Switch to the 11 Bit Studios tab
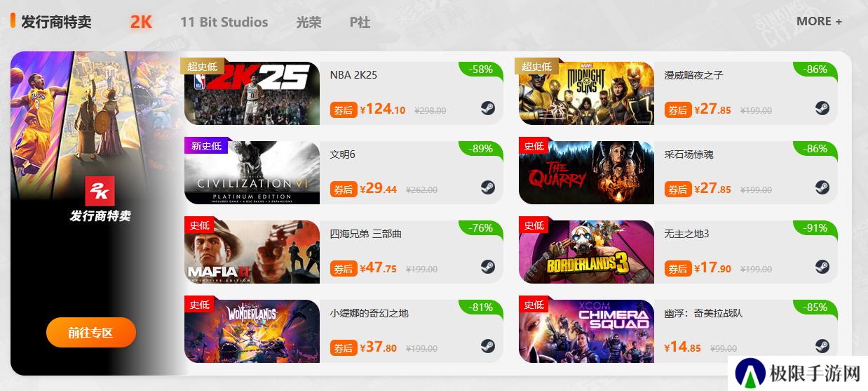This screenshot has width=868, height=391. [224, 22]
